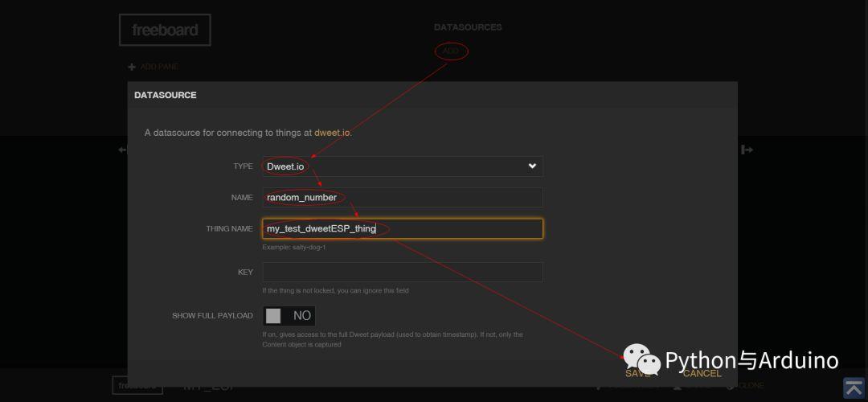This screenshot has width=868, height=402.
Task: Click the 'Example: salty-dog-1' hint text
Action: (x=294, y=247)
